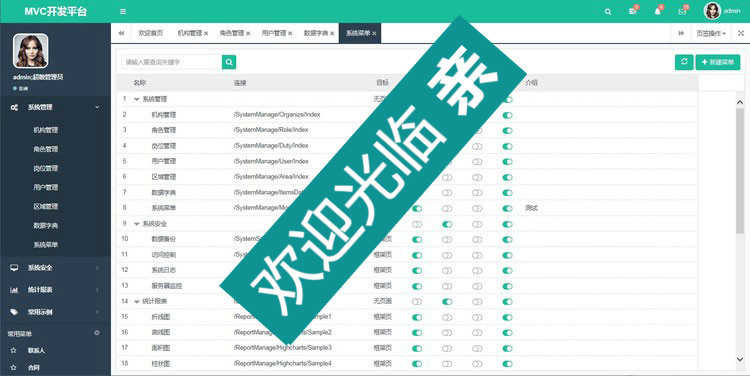Collapse the row 9 系统安全 tree node
The image size is (750, 376).
pos(137,224)
